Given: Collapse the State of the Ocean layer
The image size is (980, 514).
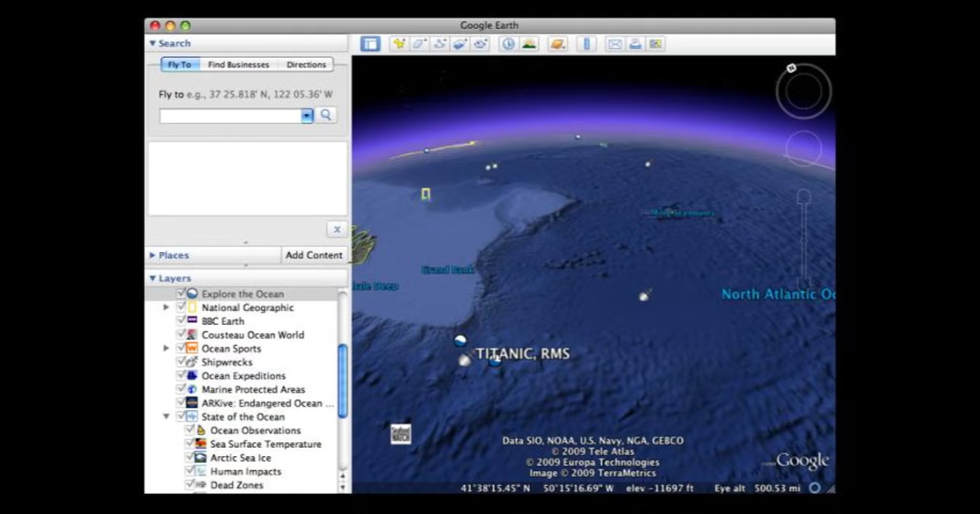Looking at the screenshot, I should pos(167,416).
